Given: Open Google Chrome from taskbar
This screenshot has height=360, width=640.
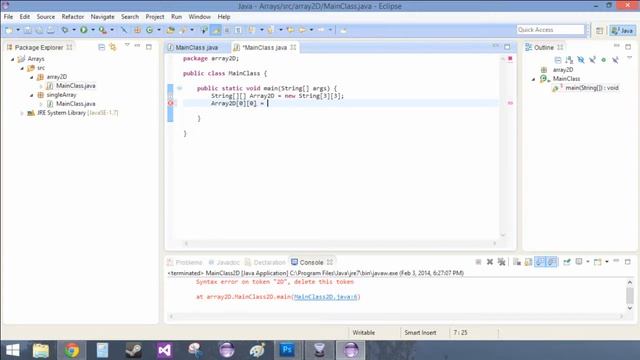Looking at the screenshot, I should pos(72,350).
